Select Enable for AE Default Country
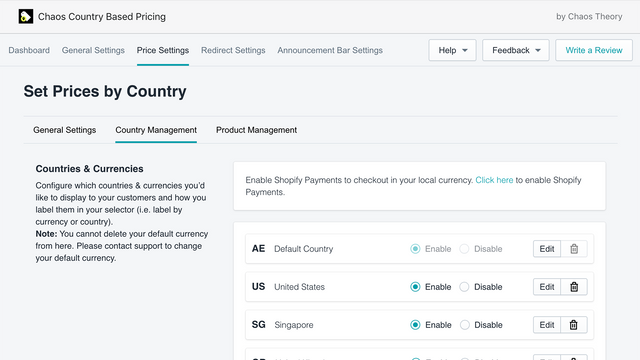Screen dimensions: 640x360 click(x=415, y=249)
